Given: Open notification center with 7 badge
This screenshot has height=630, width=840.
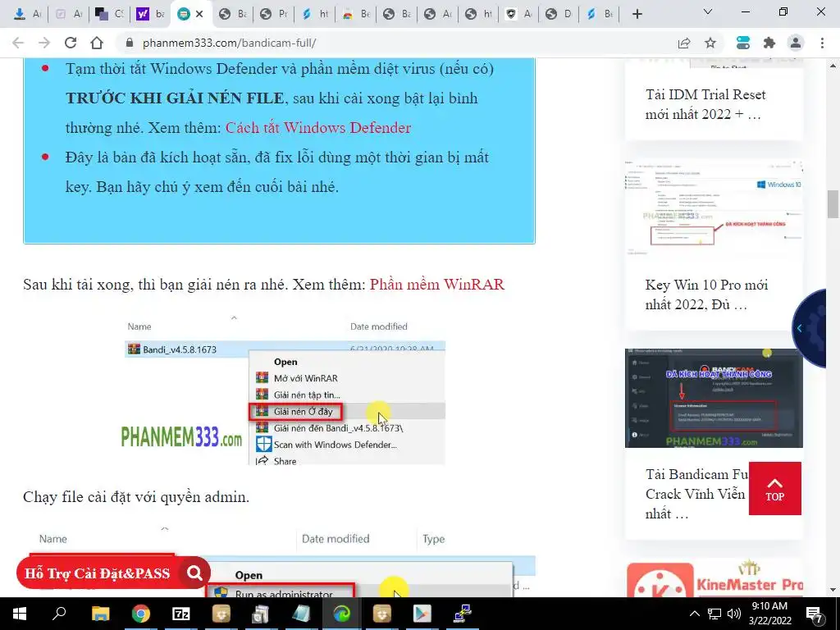Looking at the screenshot, I should tap(815, 614).
